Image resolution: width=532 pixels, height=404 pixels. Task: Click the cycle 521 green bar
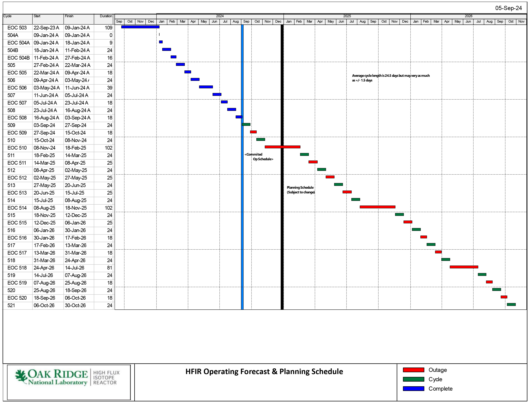point(511,305)
